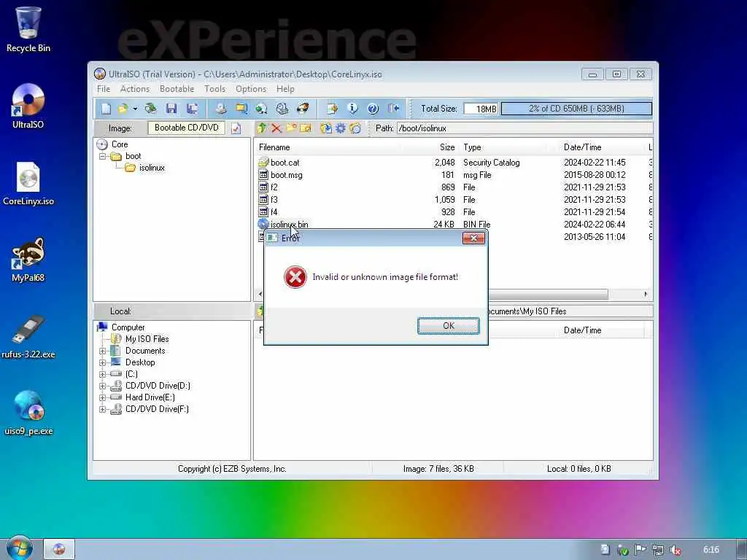This screenshot has width=747, height=560.
Task: Click OK in the Error dialog
Action: tap(449, 326)
